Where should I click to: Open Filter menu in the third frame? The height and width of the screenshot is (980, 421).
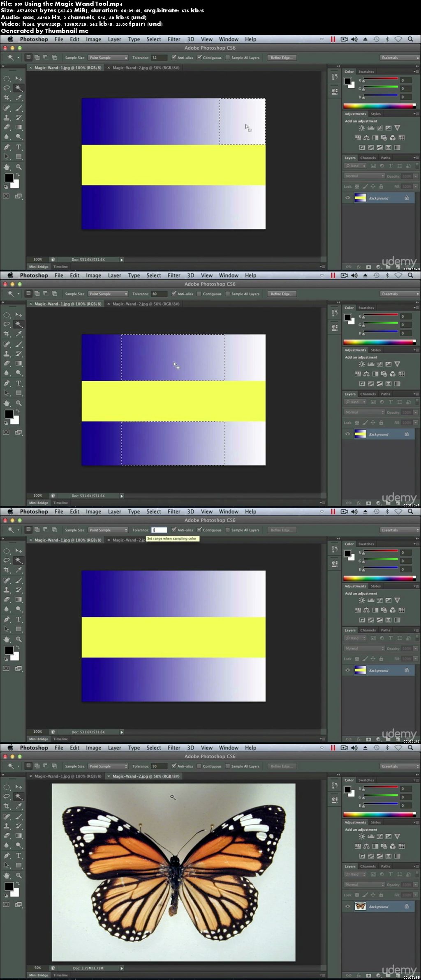tap(174, 512)
